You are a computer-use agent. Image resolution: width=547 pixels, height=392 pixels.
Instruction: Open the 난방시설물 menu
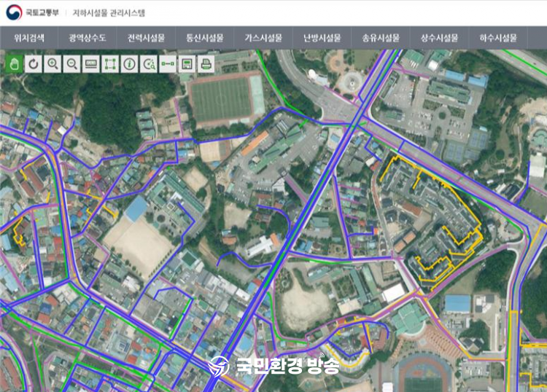[x=322, y=38]
